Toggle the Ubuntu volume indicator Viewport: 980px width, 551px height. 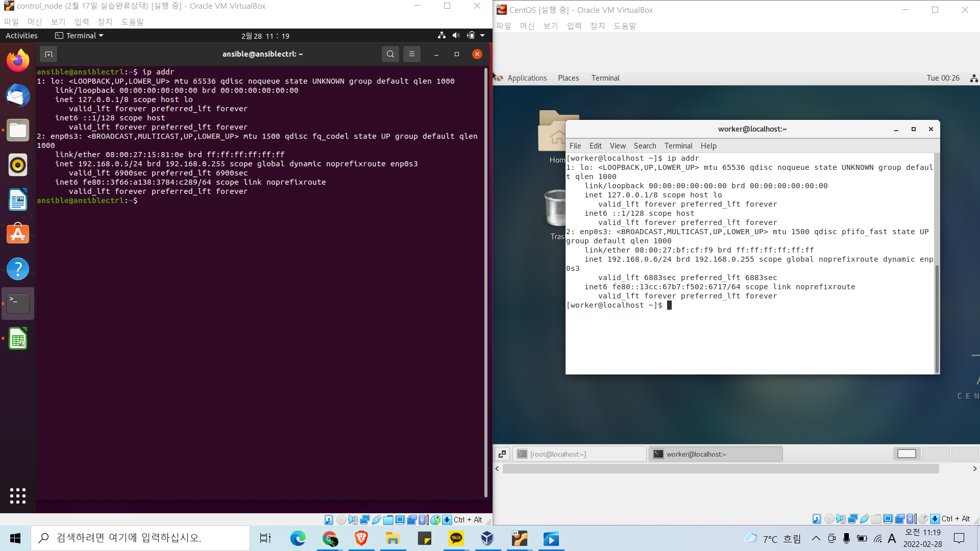(x=456, y=36)
